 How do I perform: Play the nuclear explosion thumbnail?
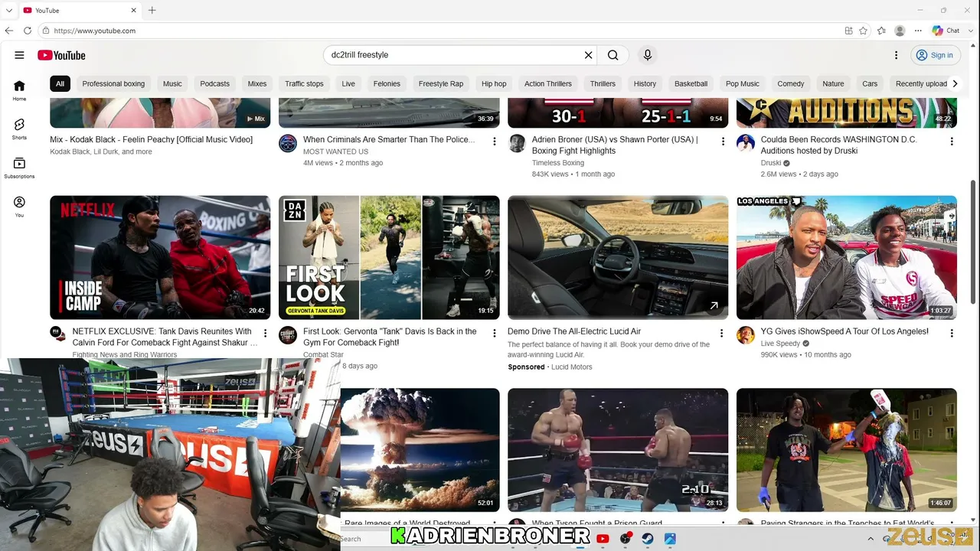(x=420, y=450)
